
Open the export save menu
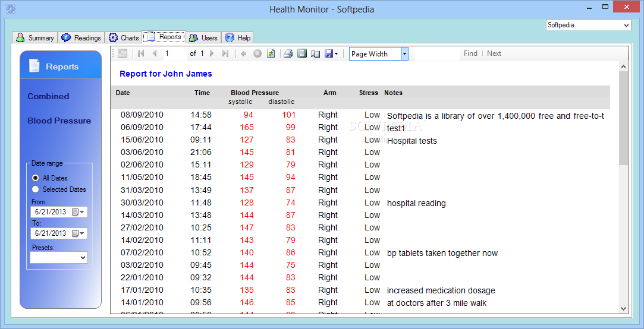point(331,53)
